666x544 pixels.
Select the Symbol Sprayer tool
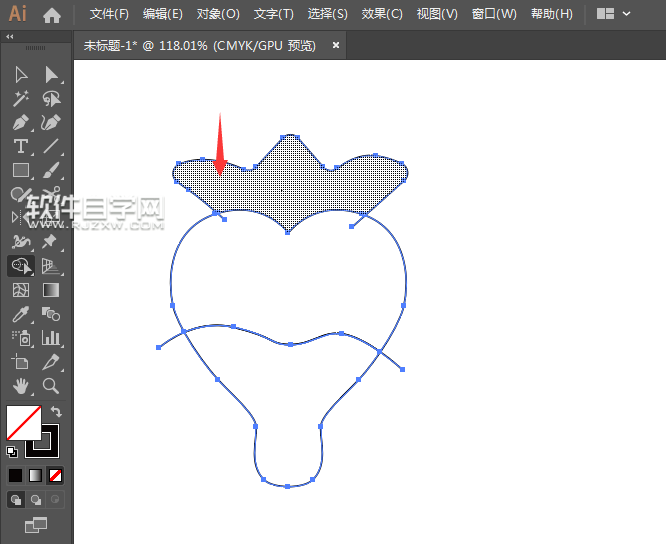coord(21,338)
